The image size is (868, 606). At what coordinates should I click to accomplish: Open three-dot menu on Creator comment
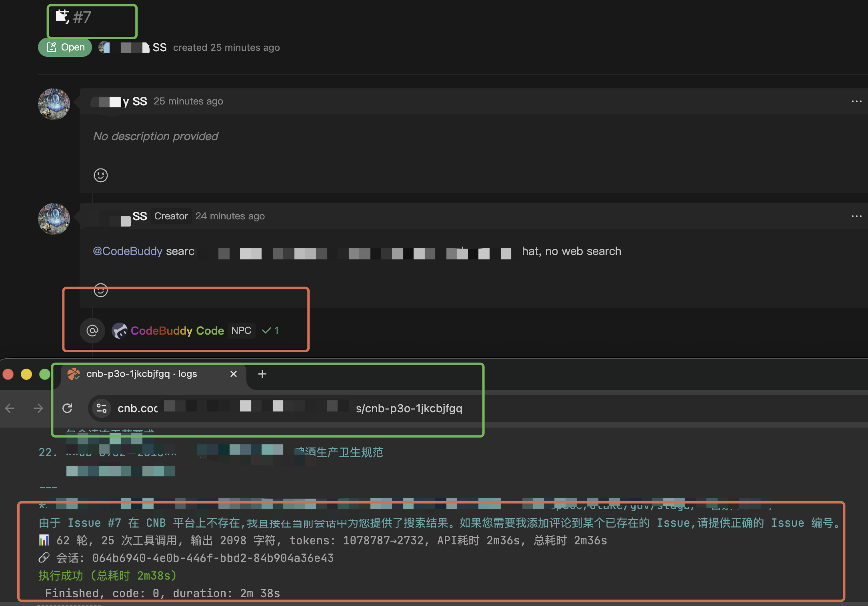pos(856,216)
